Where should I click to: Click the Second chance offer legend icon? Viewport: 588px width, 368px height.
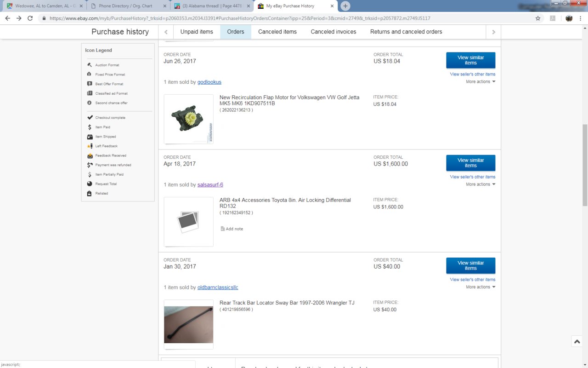point(90,103)
